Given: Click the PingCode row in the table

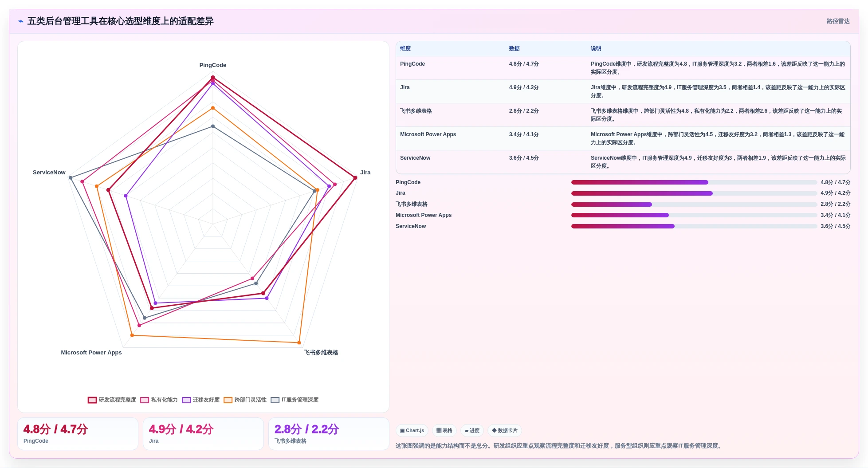Looking at the screenshot, I should [x=623, y=68].
